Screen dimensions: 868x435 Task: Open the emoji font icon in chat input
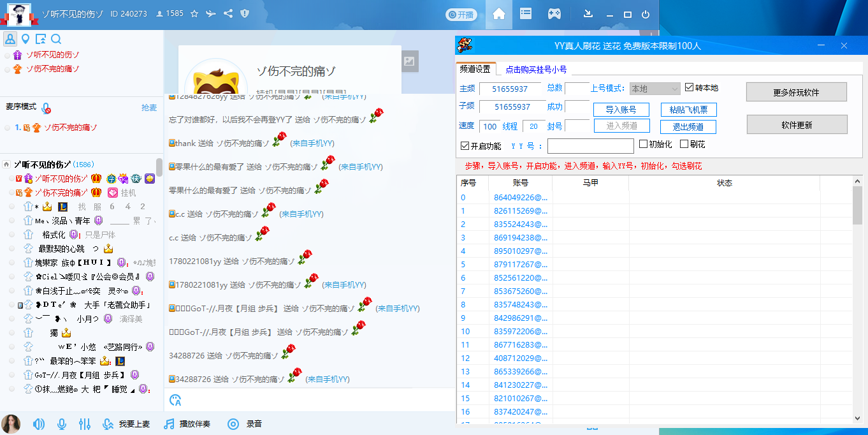point(176,400)
